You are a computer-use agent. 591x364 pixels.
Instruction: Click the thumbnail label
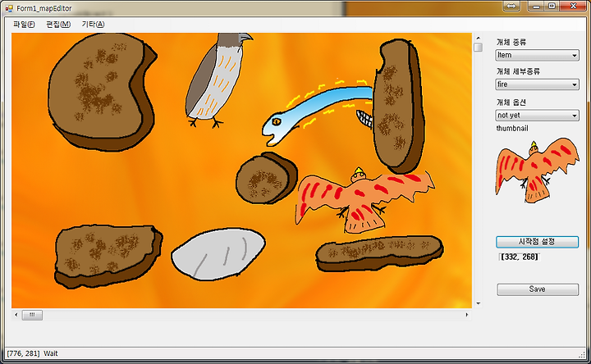pyautogui.click(x=512, y=129)
